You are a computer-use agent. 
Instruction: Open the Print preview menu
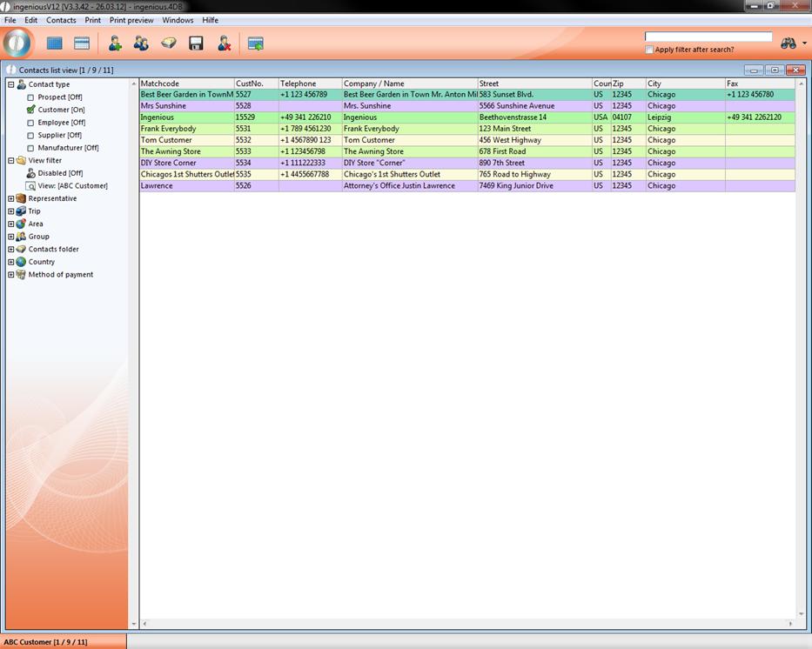[x=131, y=20]
